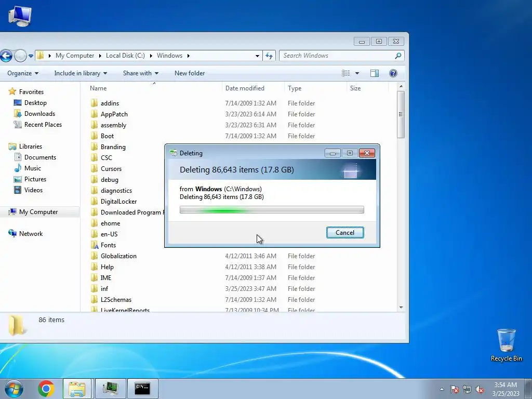Click the file list vertical scrollbar thumb
532x399 pixels.
[401, 114]
